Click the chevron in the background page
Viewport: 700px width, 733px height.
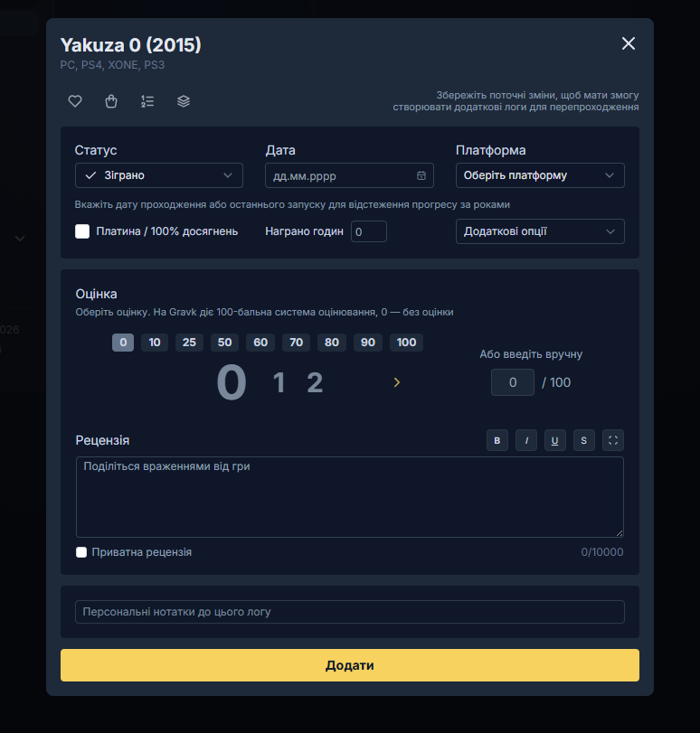point(20,239)
